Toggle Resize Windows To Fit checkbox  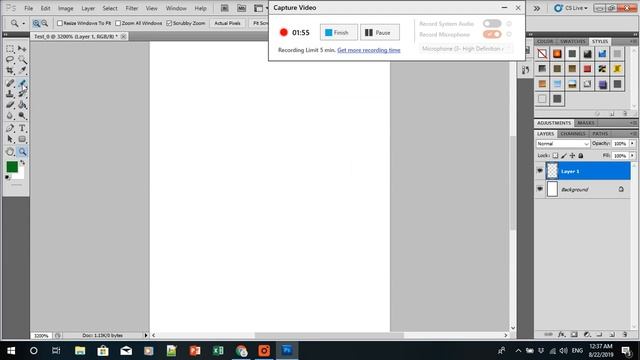[60, 23]
